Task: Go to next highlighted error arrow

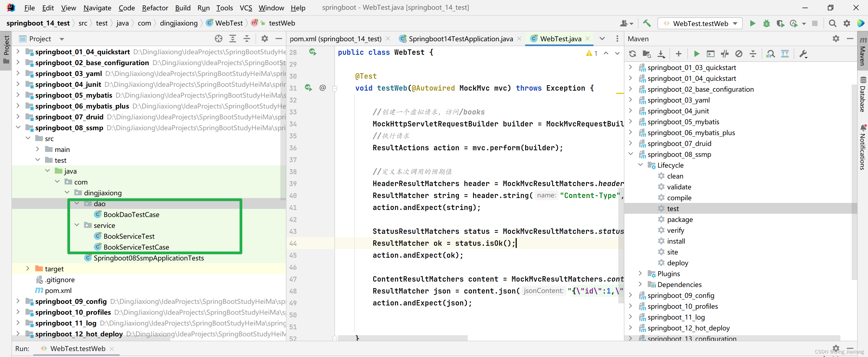Action: (617, 53)
